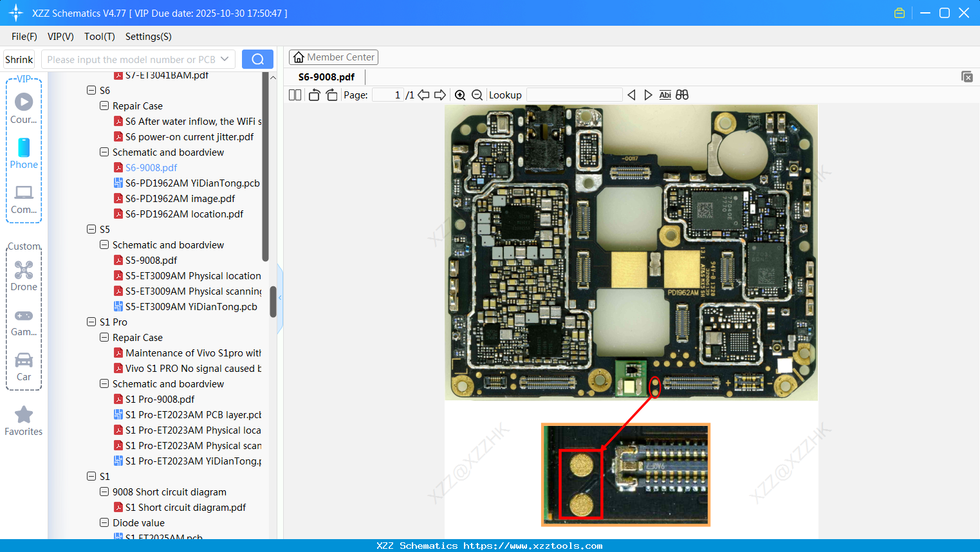The height and width of the screenshot is (552, 980).
Task: Click the Shrink button
Action: point(19,59)
